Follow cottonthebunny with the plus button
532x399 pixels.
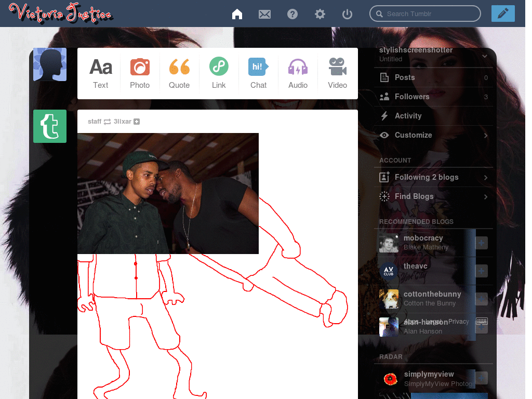[482, 299]
